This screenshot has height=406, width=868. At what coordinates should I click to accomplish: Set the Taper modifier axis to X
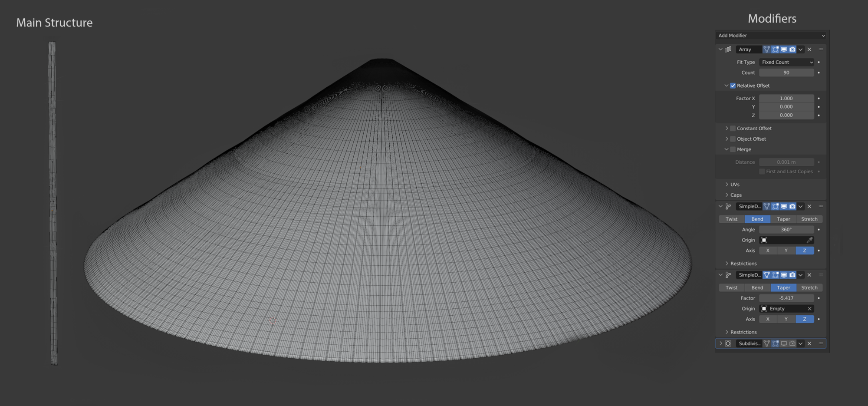(768, 319)
